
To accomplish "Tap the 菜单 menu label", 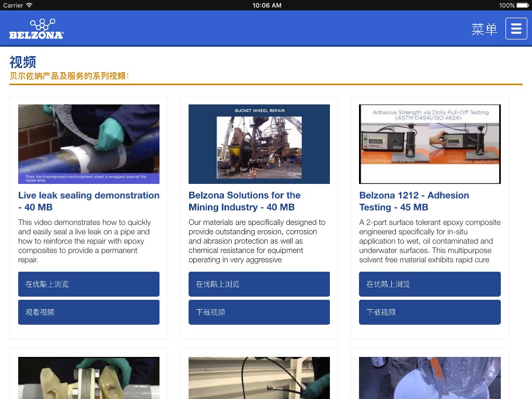I will (x=484, y=29).
